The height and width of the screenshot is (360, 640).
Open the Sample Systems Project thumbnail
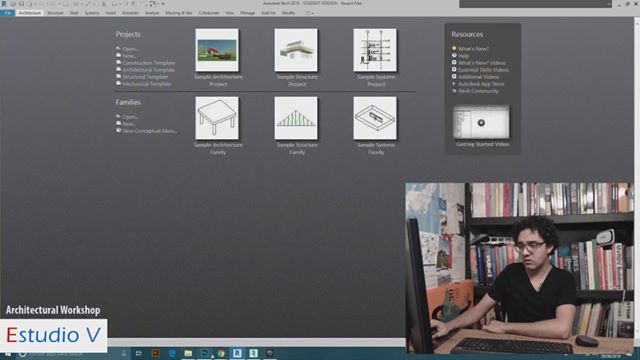coord(375,50)
